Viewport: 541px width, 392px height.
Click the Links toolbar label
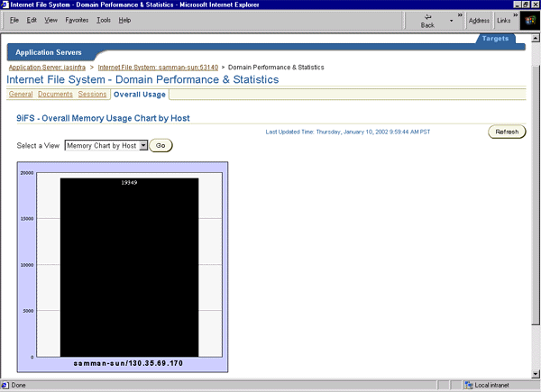(x=503, y=21)
